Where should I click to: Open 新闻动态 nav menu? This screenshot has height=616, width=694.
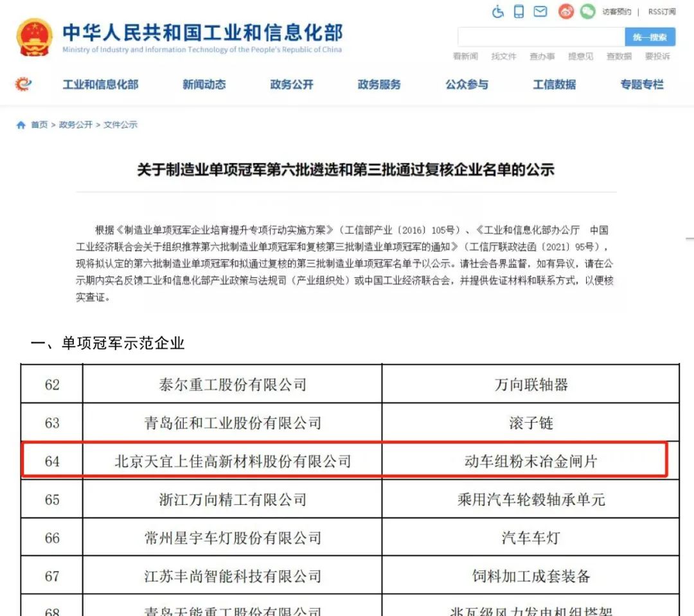point(204,84)
